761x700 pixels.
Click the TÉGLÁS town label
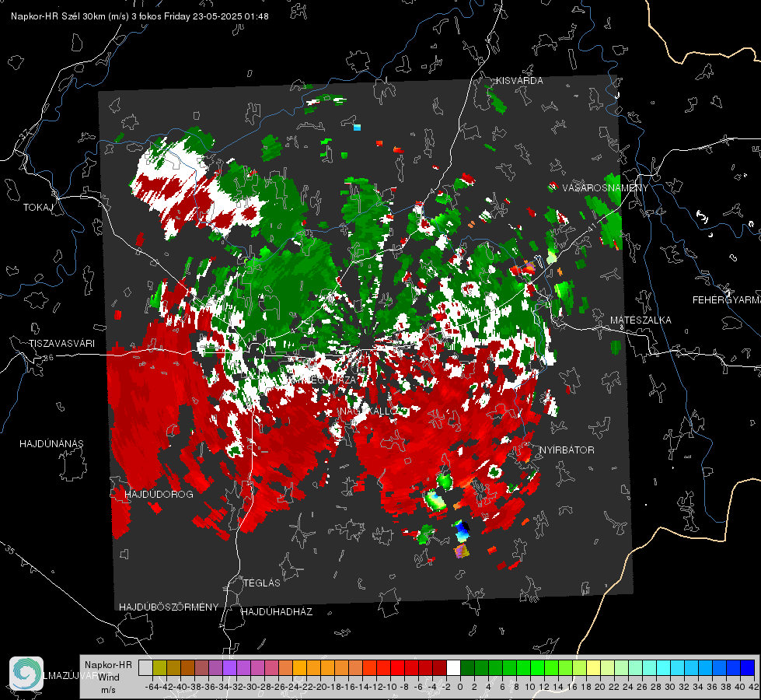(262, 583)
